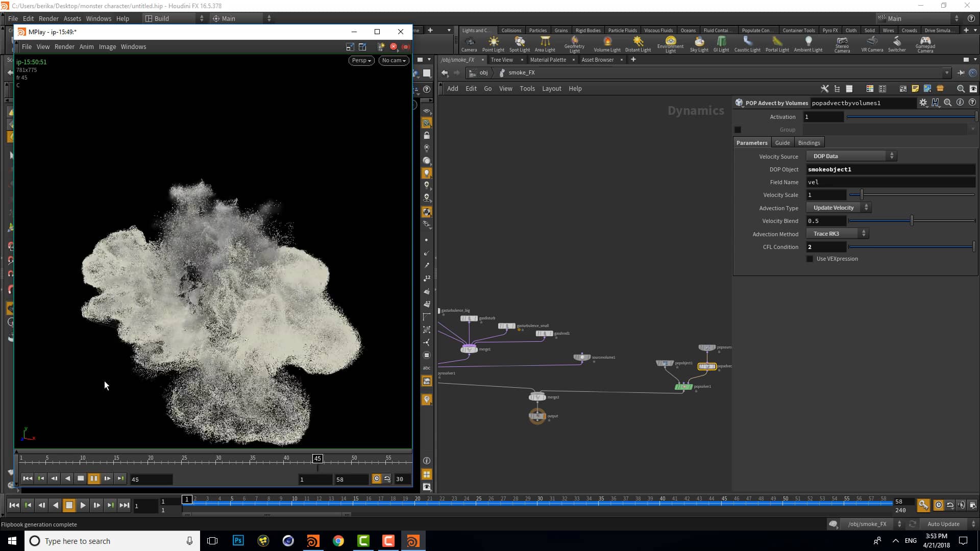
Task: Switch to the Bindings tab
Action: 809,142
